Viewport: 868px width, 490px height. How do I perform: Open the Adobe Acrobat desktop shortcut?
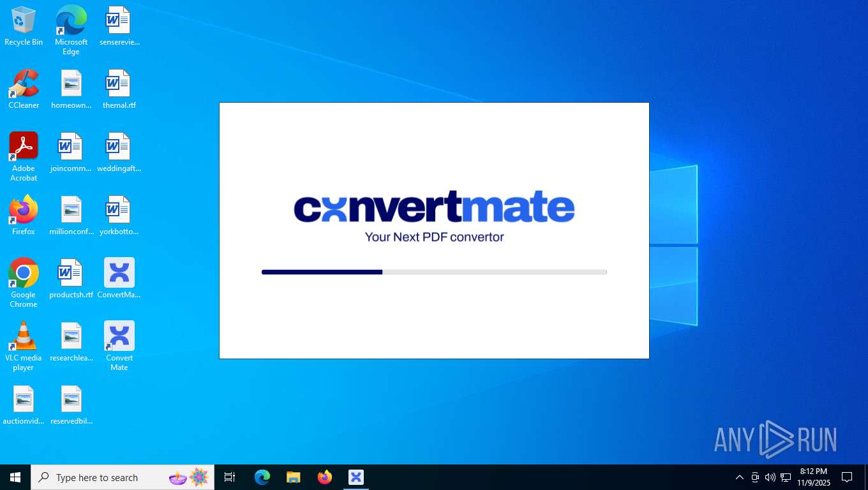tap(24, 157)
